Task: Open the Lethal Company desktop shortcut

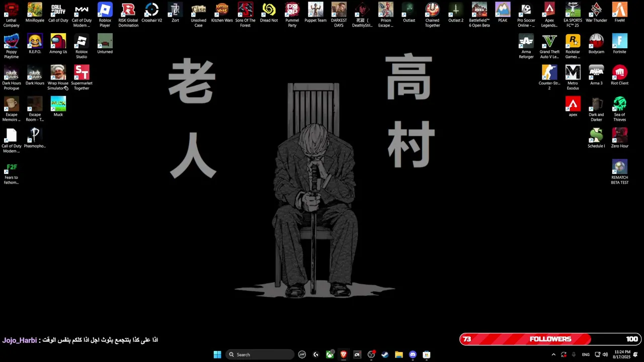Action: click(x=11, y=15)
